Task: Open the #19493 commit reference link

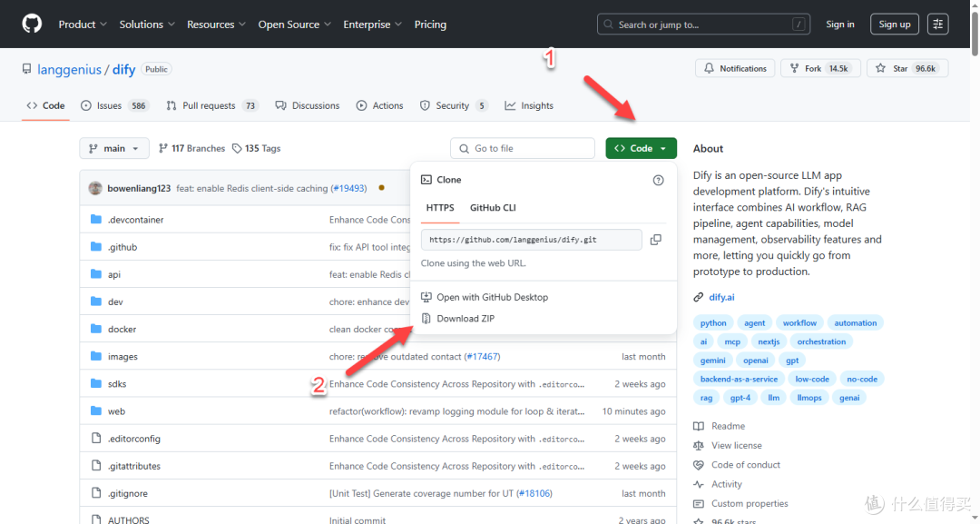Action: tap(348, 188)
